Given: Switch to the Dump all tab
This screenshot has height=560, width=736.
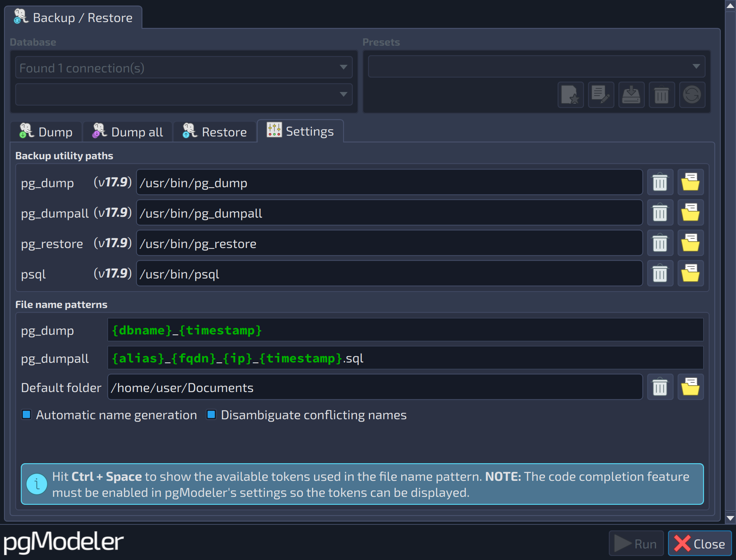Looking at the screenshot, I should [x=128, y=132].
